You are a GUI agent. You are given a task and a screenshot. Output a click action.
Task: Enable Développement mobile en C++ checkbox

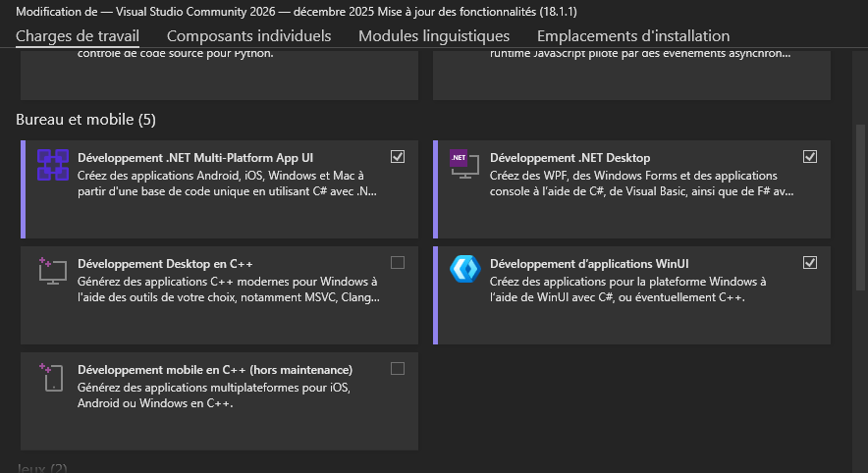click(398, 368)
